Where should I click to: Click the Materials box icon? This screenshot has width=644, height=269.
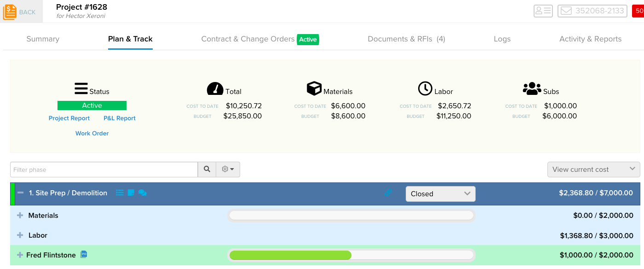(314, 88)
